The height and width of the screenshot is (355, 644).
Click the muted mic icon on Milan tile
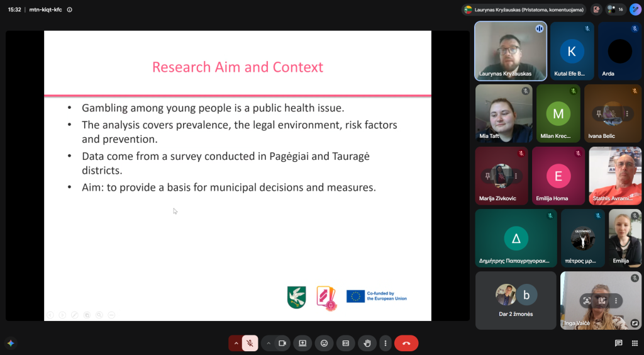(x=574, y=91)
